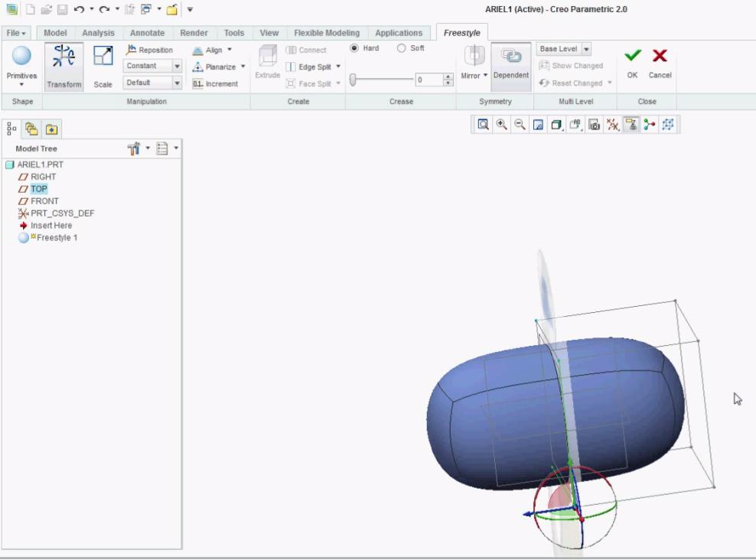Screen dimensions: 756x560
Task: Open the Display Style icon
Action: pyautogui.click(x=556, y=125)
